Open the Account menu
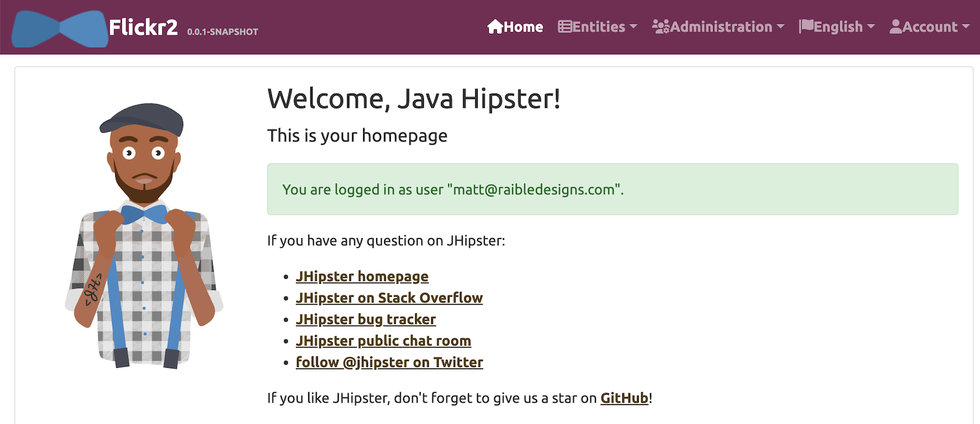Viewport: 980px width, 424px height. click(x=929, y=27)
